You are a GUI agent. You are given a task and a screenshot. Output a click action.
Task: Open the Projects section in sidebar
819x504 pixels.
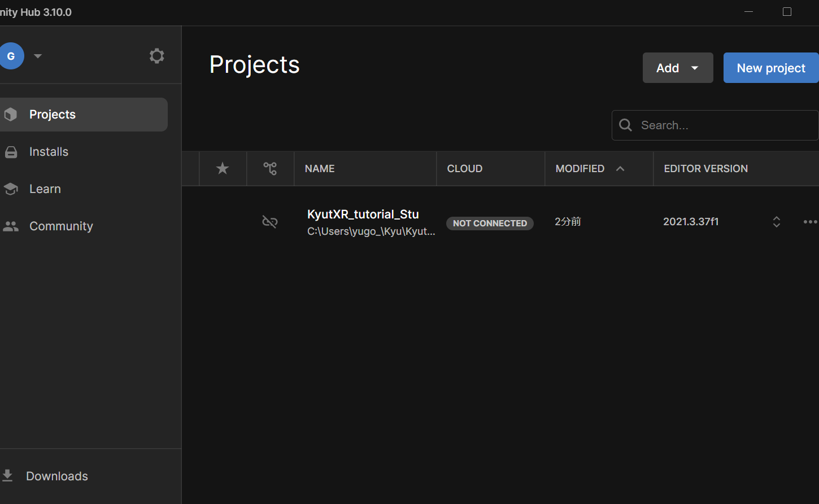tap(52, 114)
